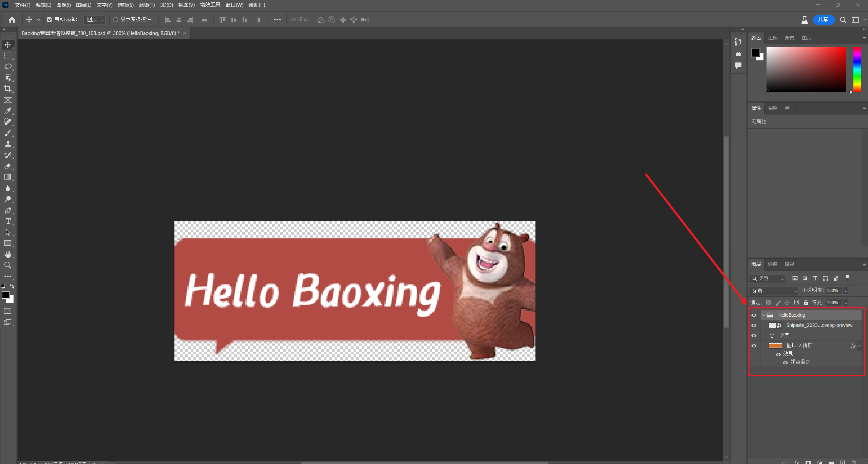The width and height of the screenshot is (868, 464).
Task: Filter layers by type layer icon
Action: pyautogui.click(x=815, y=278)
